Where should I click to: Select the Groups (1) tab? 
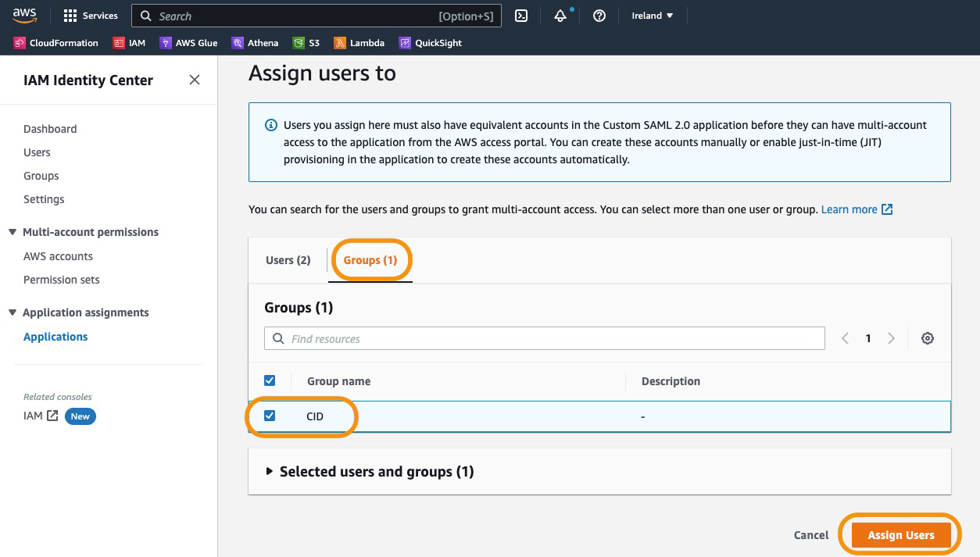[x=370, y=260]
